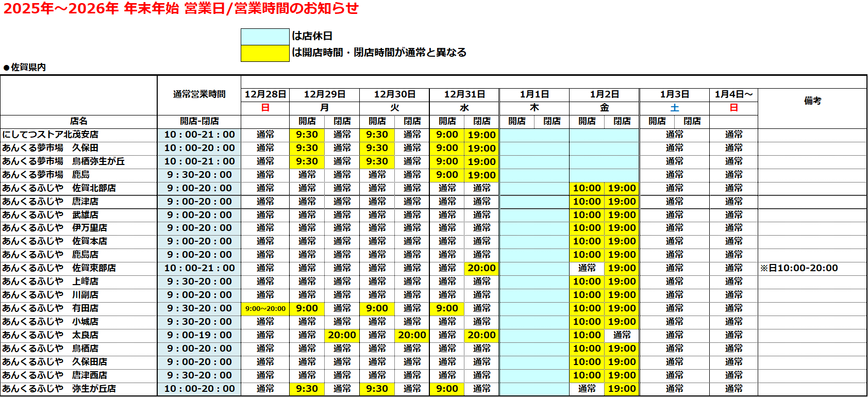Click the ●佐賀県内 region label

pos(25,68)
